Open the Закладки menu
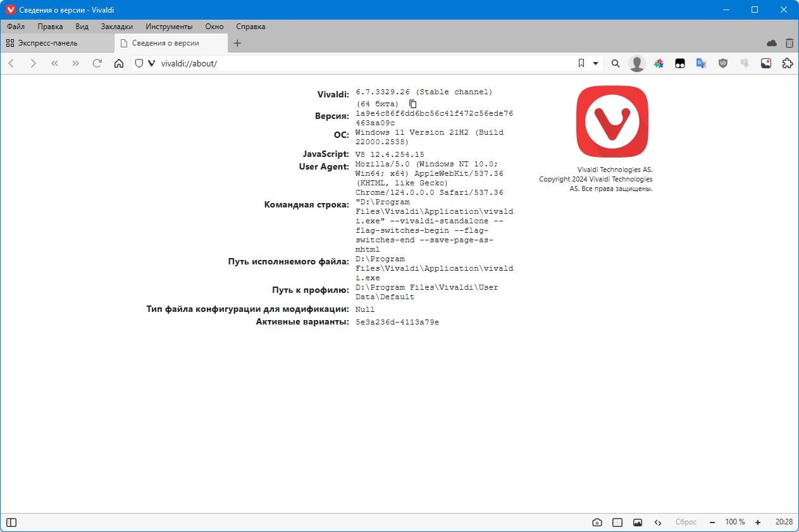The height and width of the screenshot is (532, 799). pyautogui.click(x=117, y=27)
